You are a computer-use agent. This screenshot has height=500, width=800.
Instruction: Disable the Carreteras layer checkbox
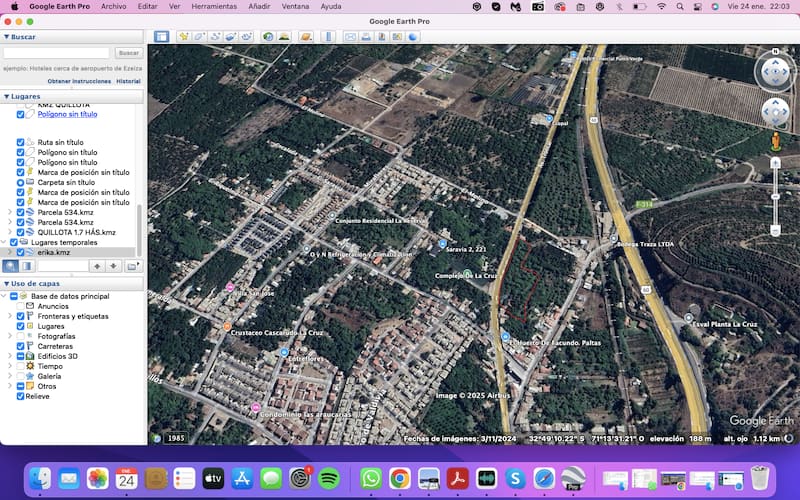[x=20, y=346]
